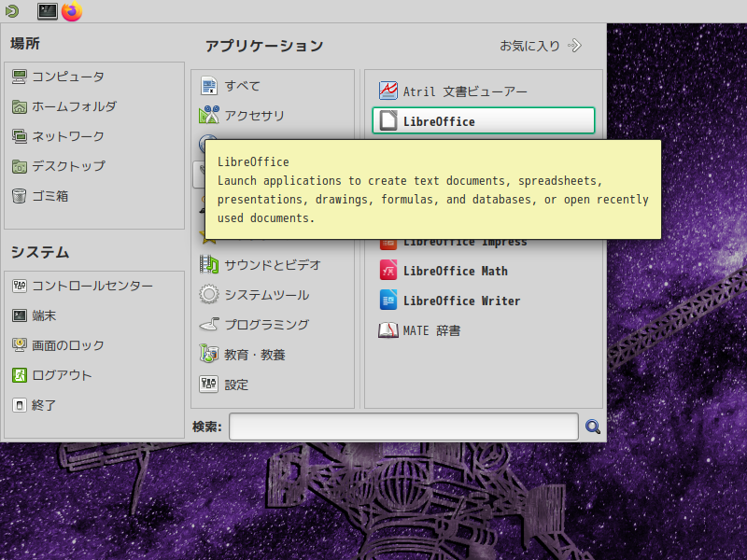The height and width of the screenshot is (560, 747).
Task: Click arrow next to お気に入り
Action: [x=574, y=46]
